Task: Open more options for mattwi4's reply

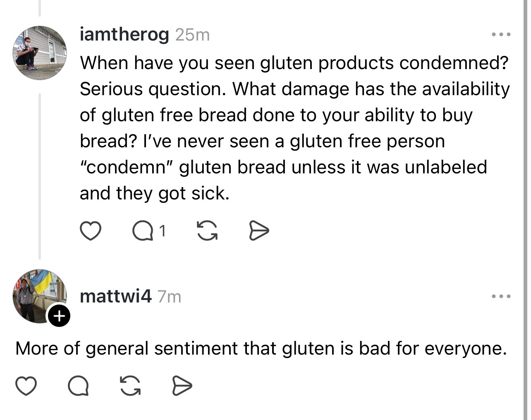Action: [x=501, y=296]
